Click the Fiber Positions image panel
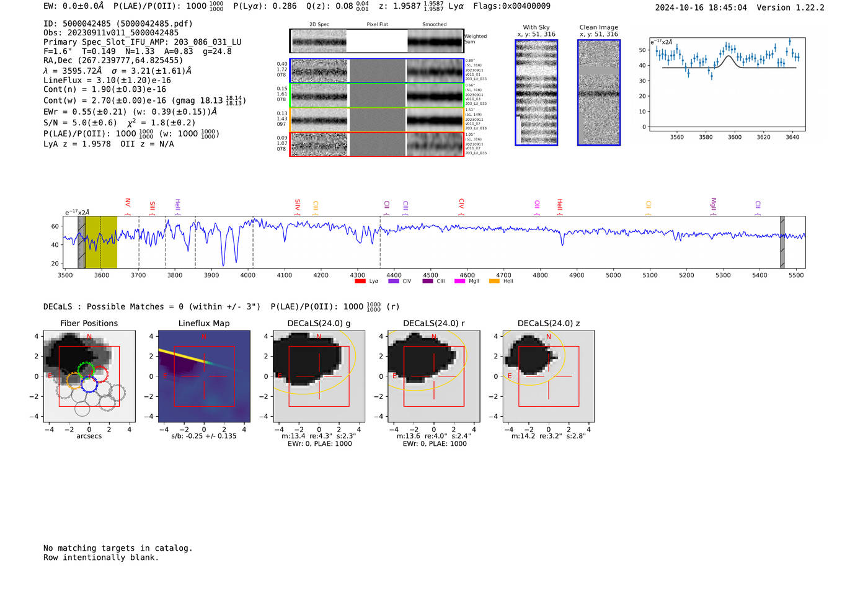Image resolution: width=868 pixels, height=591 pixels. coord(89,376)
